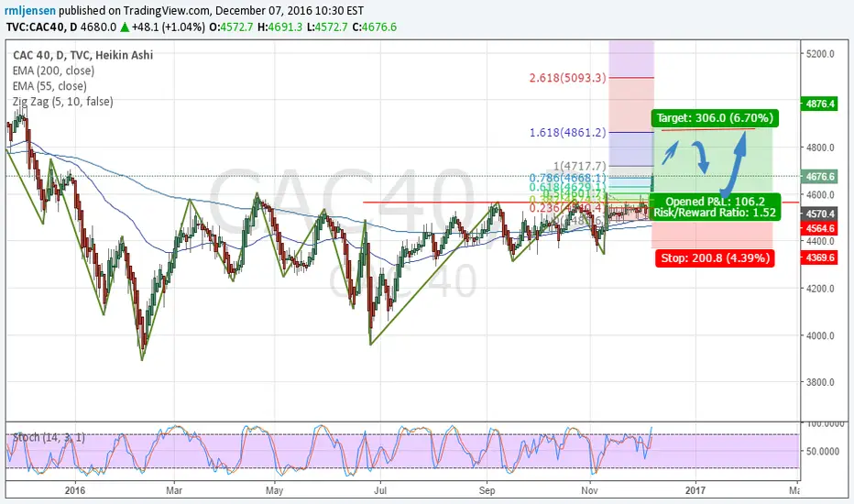This screenshot has height=504, width=854.
Task: Select the Stoch (14, 3, 1) indicator label
Action: point(49,437)
